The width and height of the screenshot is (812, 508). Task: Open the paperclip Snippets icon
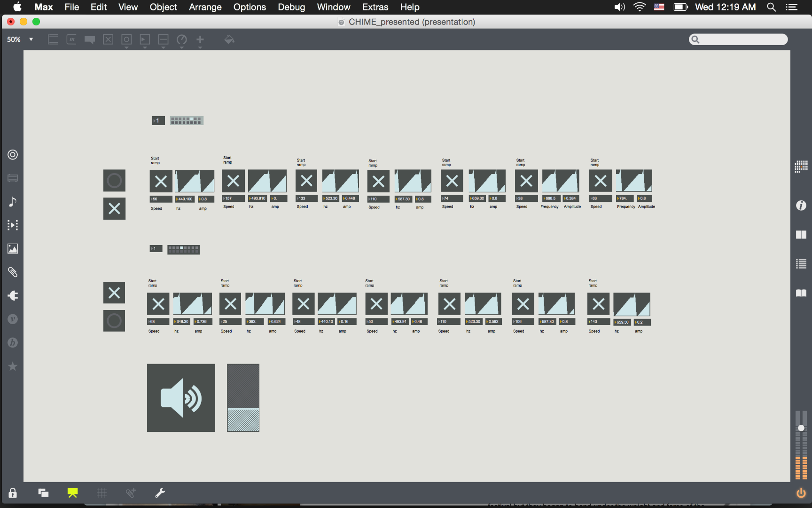pyautogui.click(x=13, y=272)
